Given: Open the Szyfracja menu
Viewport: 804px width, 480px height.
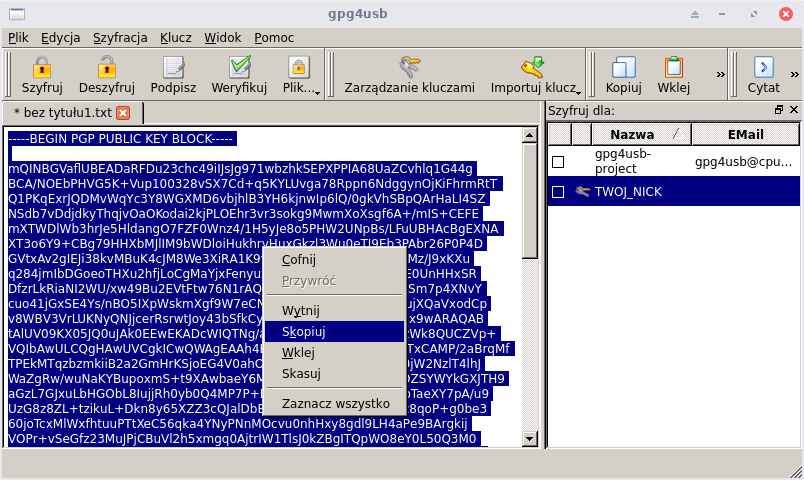Looking at the screenshot, I should pyautogui.click(x=120, y=38).
